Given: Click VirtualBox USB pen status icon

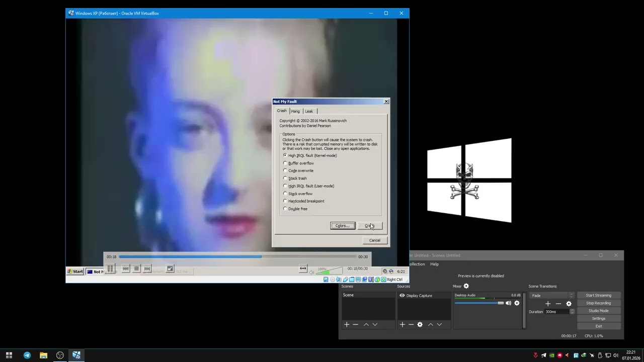Looking at the screenshot, I should (x=345, y=280).
